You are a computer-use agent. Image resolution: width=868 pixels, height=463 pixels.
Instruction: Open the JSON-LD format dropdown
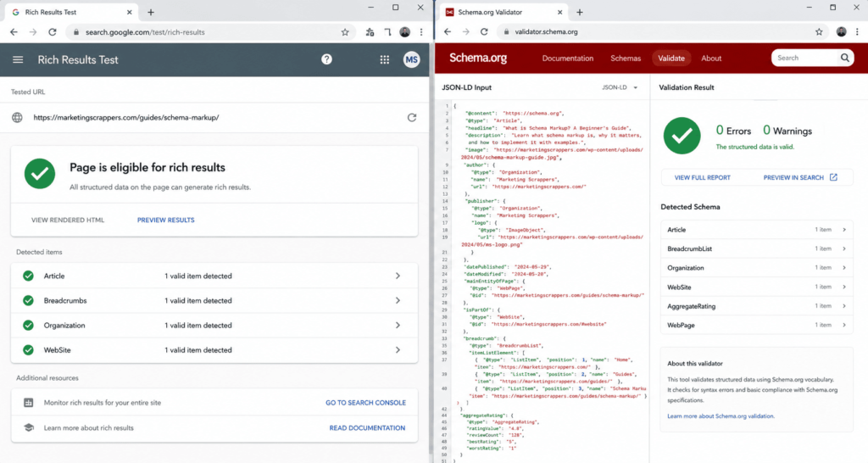tap(620, 87)
